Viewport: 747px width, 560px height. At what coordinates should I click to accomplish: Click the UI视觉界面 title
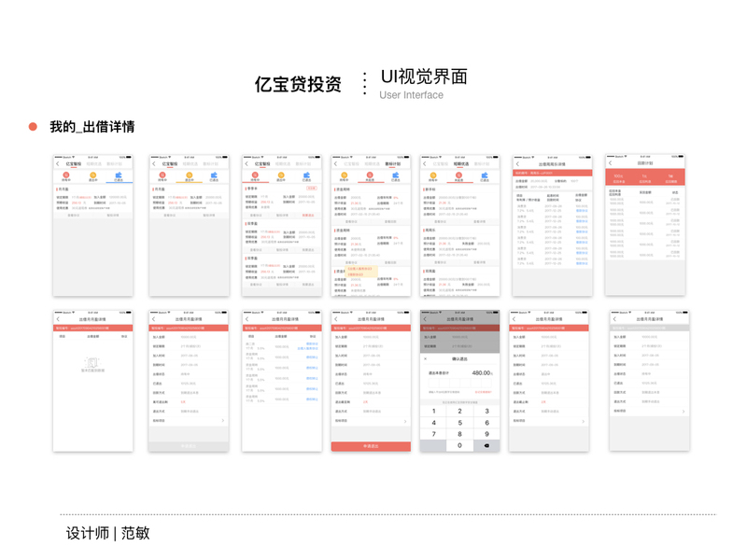[424, 77]
